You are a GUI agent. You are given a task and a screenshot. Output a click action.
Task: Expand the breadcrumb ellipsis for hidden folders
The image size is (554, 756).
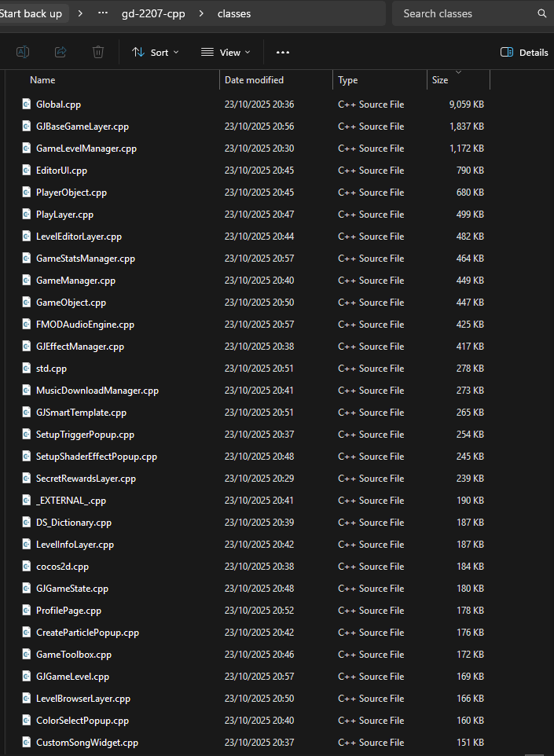[103, 13]
